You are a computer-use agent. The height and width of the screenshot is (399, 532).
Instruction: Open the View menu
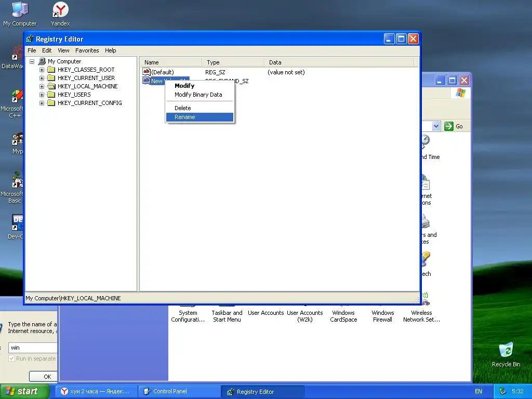[63, 50]
